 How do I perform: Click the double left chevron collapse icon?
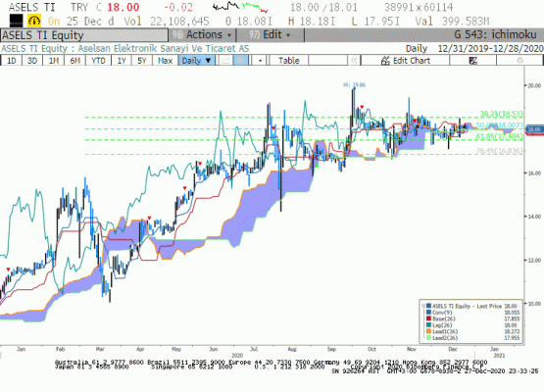click(354, 61)
